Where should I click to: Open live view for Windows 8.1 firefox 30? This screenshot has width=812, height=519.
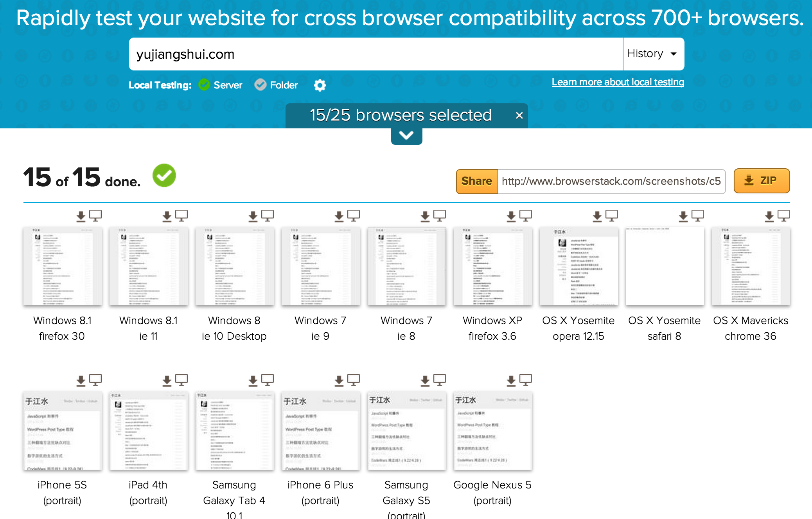point(95,216)
